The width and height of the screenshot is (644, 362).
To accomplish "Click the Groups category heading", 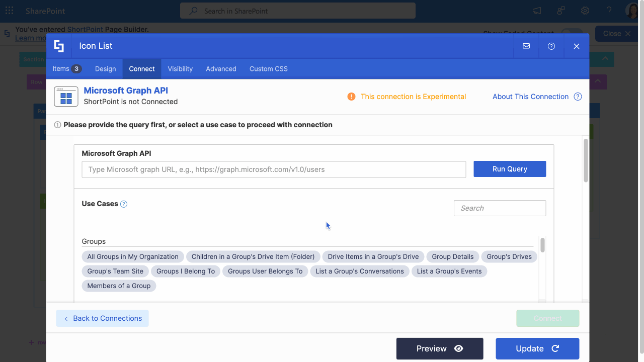I will click(x=94, y=241).
